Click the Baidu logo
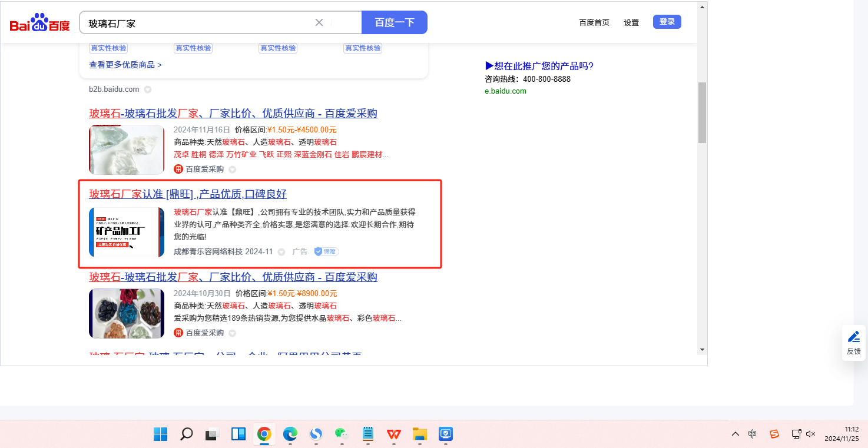868x448 pixels. [x=39, y=23]
